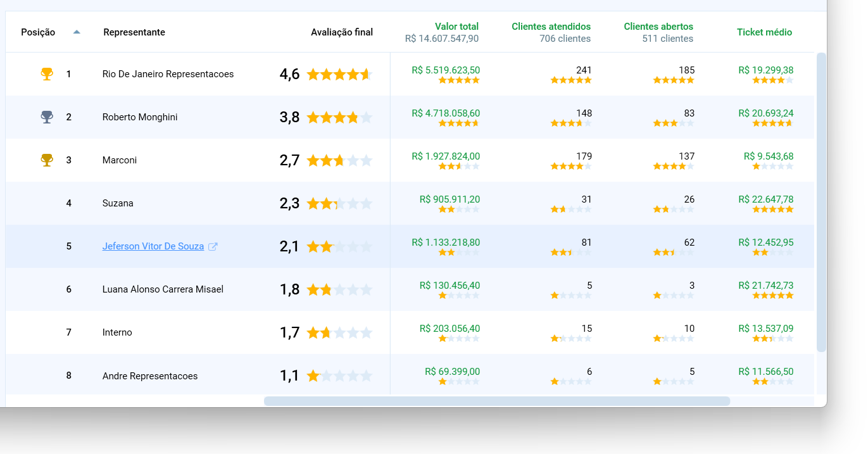The height and width of the screenshot is (454, 868).
Task: Click the gold trophy icon for position 1
Action: click(47, 74)
